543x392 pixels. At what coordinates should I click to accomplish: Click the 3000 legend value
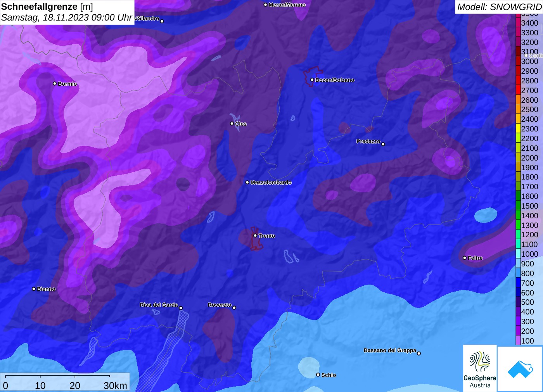(x=529, y=61)
